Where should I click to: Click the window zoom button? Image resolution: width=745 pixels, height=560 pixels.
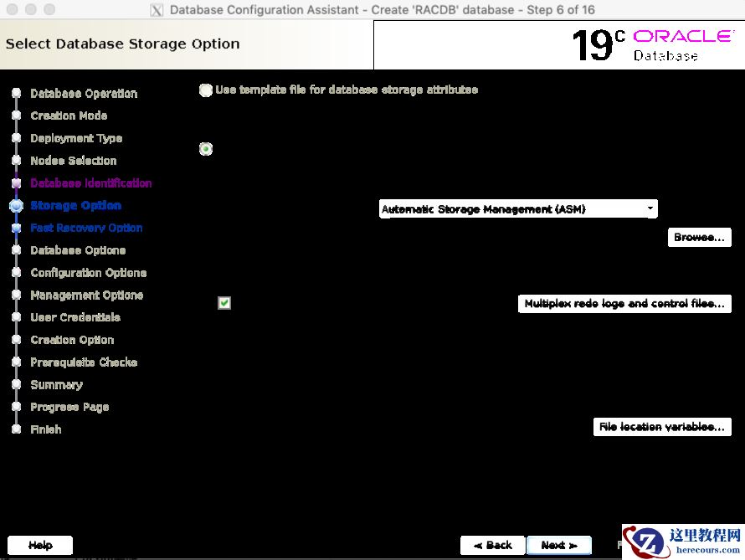coord(49,9)
